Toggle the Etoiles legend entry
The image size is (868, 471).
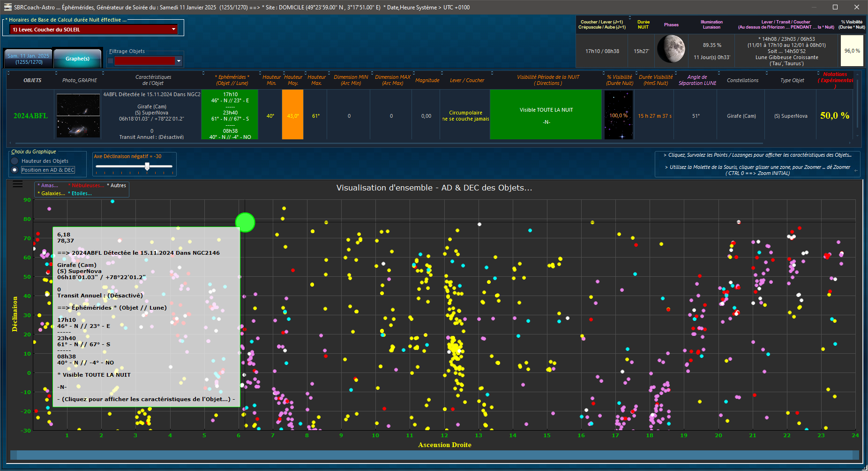(80, 193)
